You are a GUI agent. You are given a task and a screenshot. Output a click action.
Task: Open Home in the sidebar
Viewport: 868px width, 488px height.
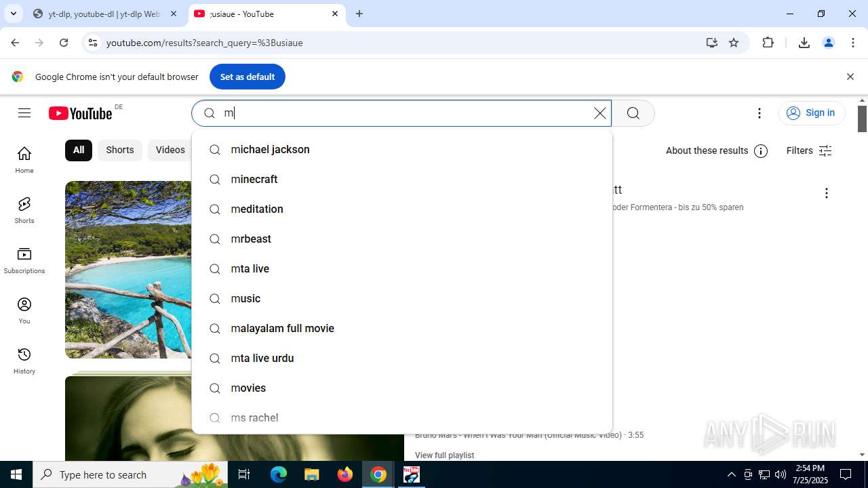pos(24,160)
